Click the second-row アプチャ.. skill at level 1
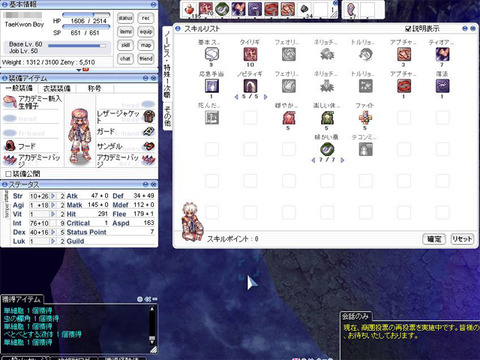The width and height of the screenshot is (480, 360). click(x=404, y=86)
